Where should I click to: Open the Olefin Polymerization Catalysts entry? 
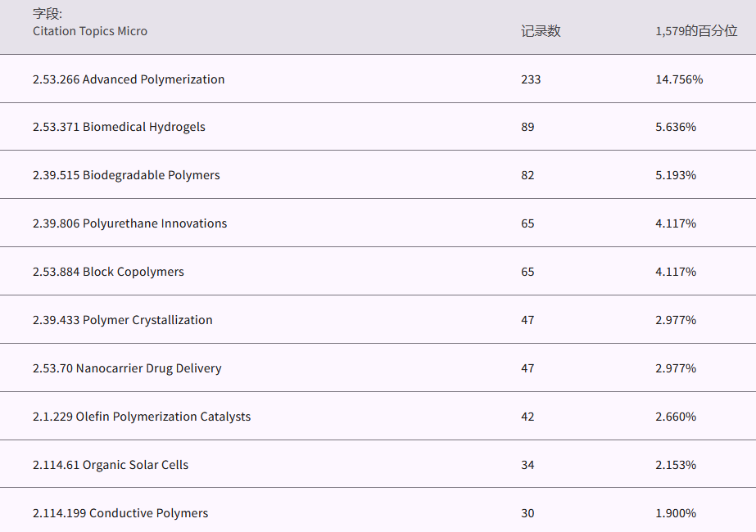[142, 417]
